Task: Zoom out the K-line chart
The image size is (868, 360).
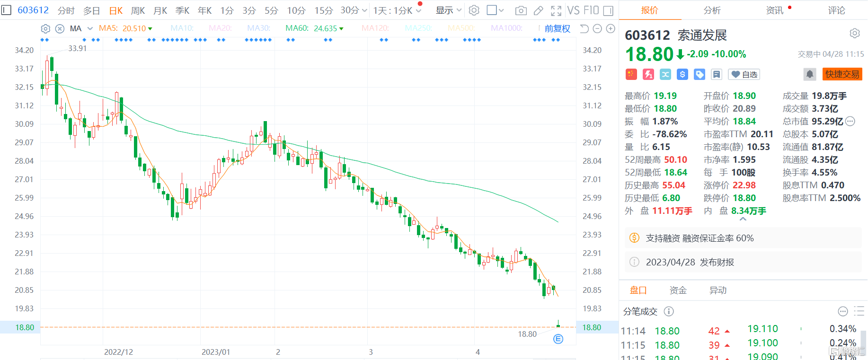Action: (x=597, y=28)
